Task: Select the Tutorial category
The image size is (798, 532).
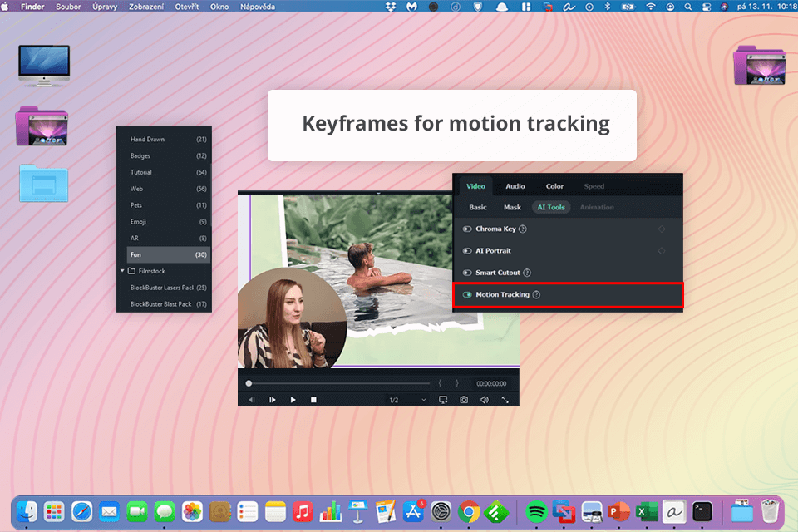Action: point(169,172)
